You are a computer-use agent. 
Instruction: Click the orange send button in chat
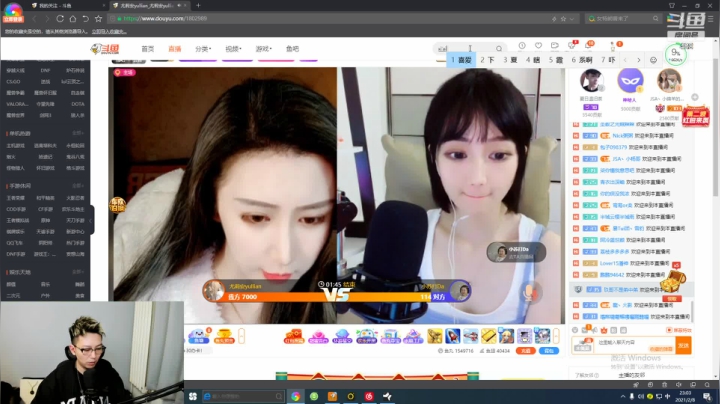tap(684, 345)
